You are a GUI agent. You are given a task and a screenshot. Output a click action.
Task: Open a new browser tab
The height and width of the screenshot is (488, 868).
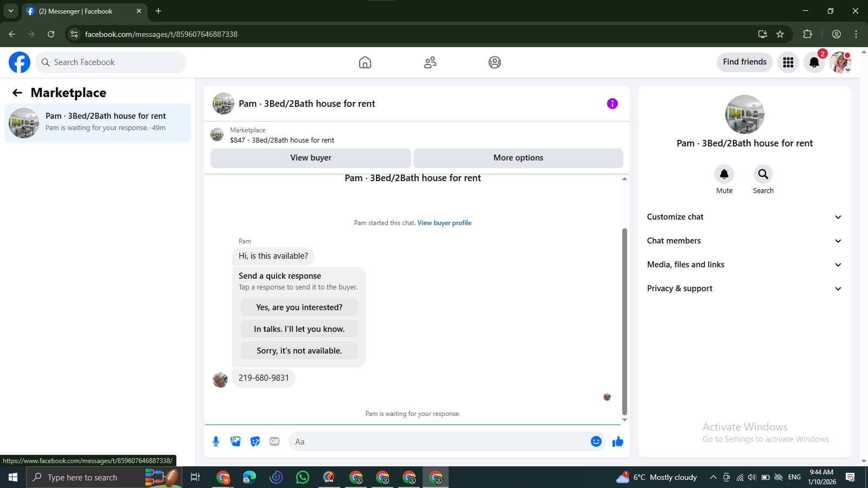tap(158, 11)
